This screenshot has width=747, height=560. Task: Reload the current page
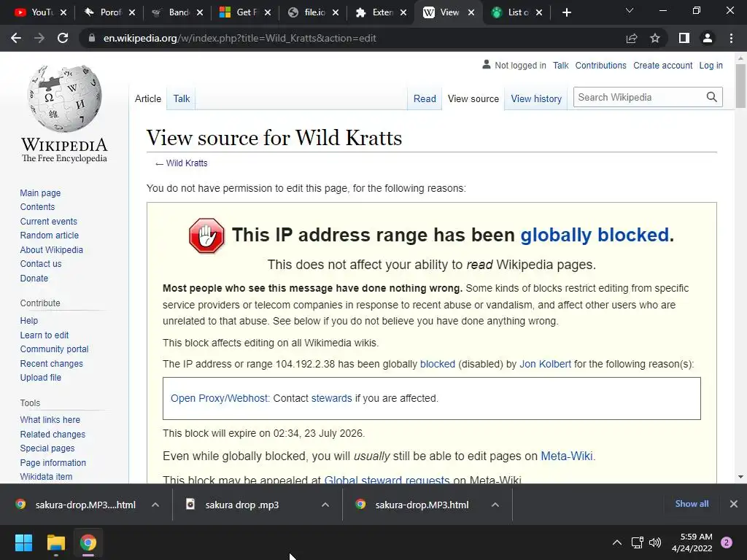[x=63, y=38]
